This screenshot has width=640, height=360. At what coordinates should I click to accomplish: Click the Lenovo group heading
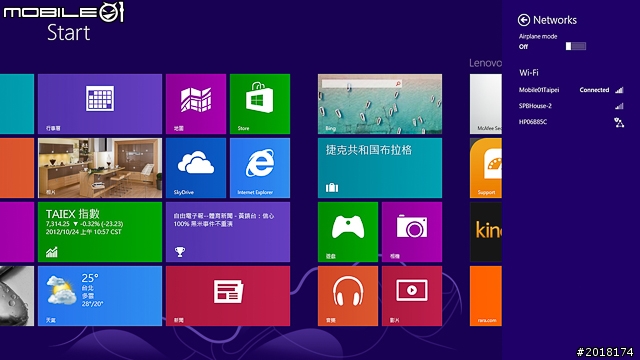(485, 63)
